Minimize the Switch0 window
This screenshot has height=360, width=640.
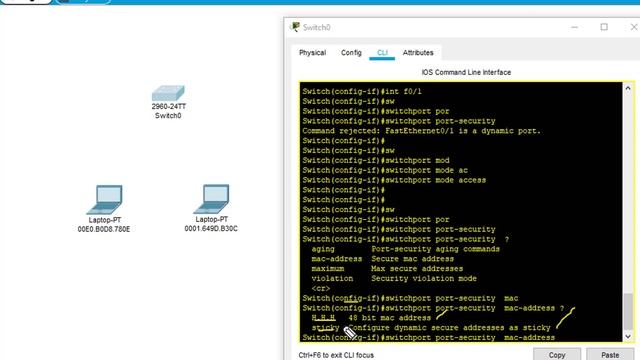pos(574,27)
